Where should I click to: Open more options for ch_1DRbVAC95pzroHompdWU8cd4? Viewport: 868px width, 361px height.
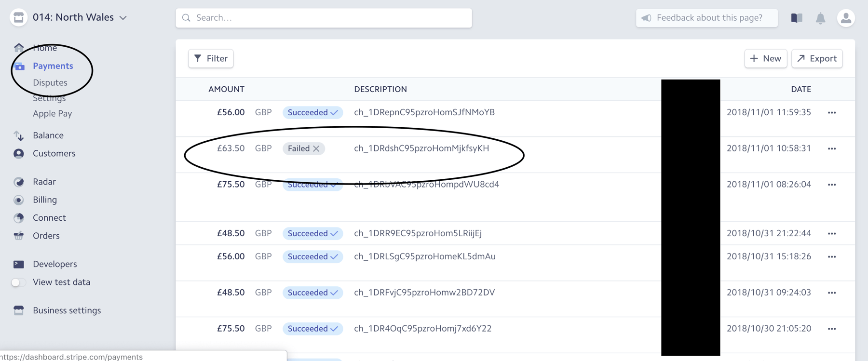pos(832,185)
